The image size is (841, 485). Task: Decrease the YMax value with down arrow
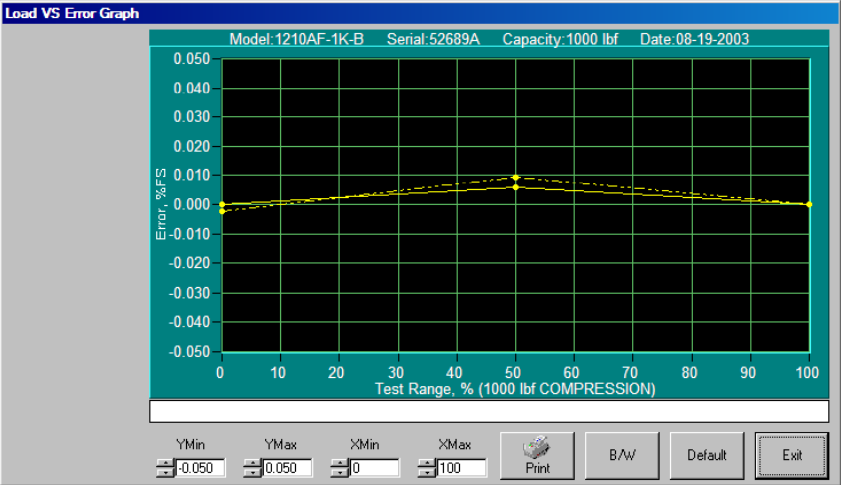(x=252, y=472)
